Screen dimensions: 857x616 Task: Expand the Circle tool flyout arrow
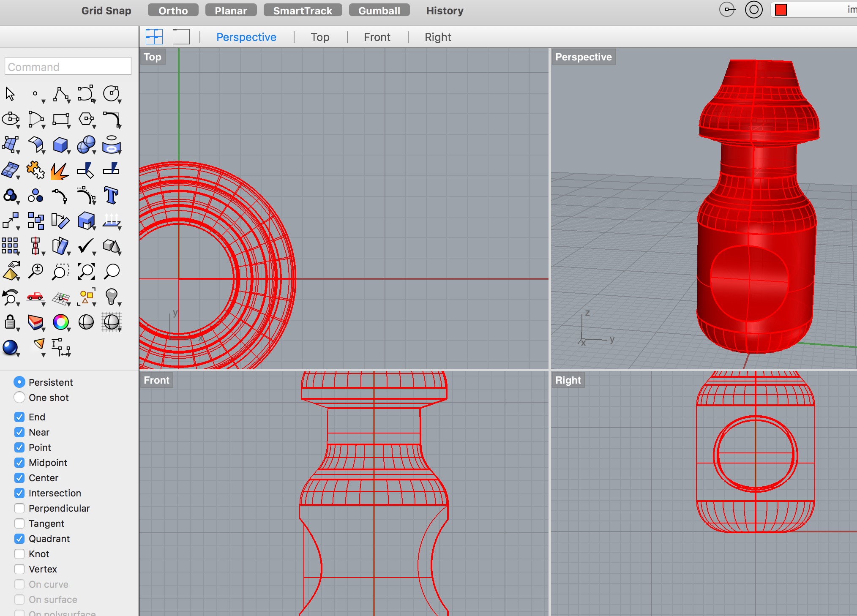pos(120,101)
